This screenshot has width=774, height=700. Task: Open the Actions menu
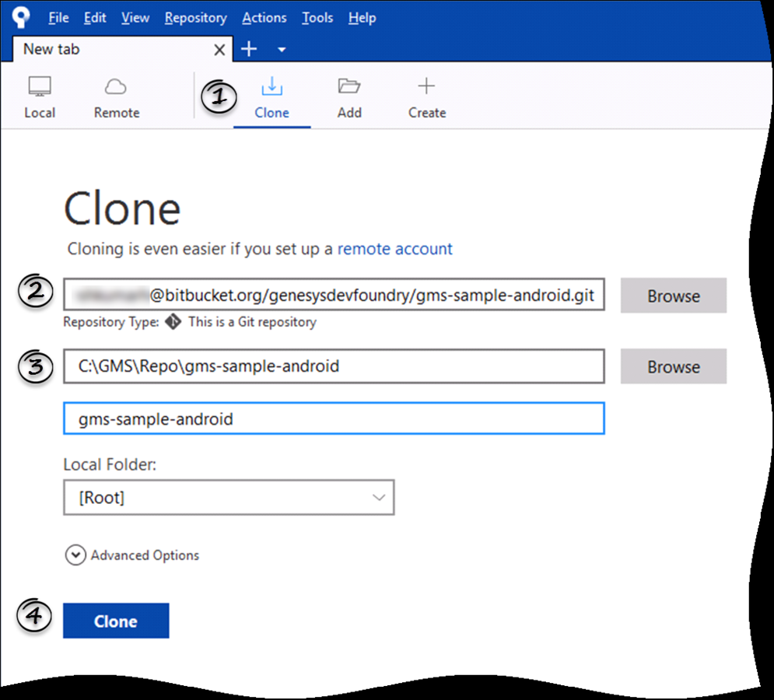(x=264, y=18)
